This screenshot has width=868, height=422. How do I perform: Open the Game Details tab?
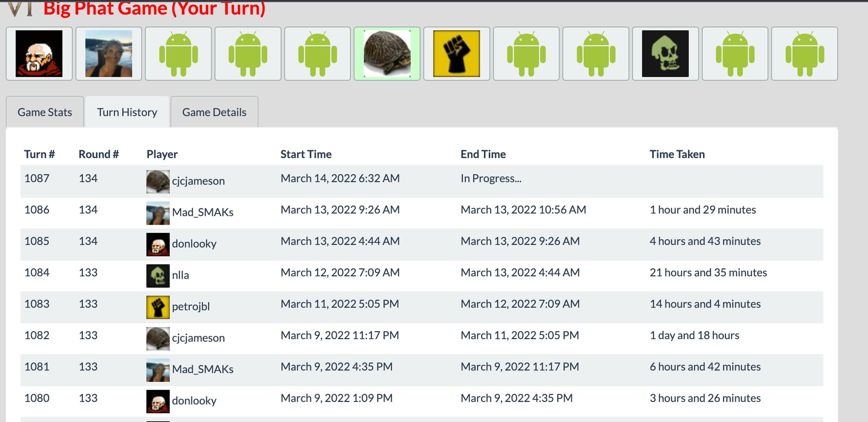(214, 112)
